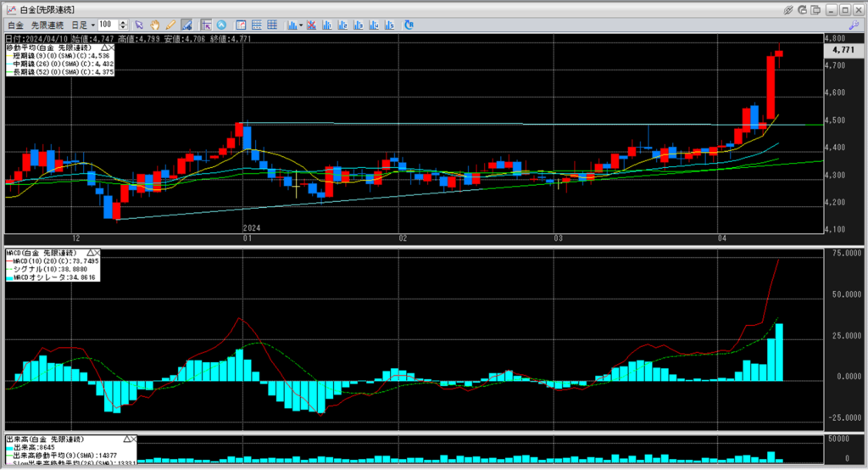Open settings with the wrench icon
Viewport: 868px width, 470px height.
(x=854, y=25)
